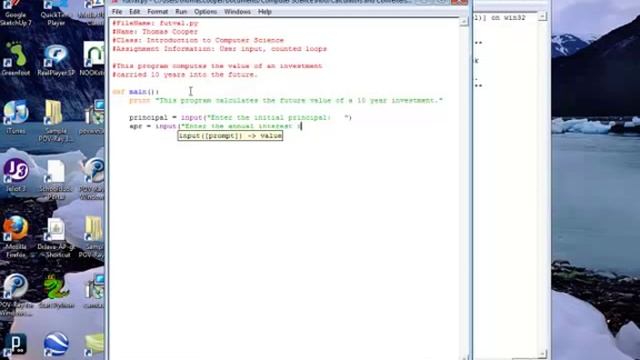This screenshot has width=640, height=360.
Task: Open the DrJava AP Shortcut icon
Action: coord(56,238)
